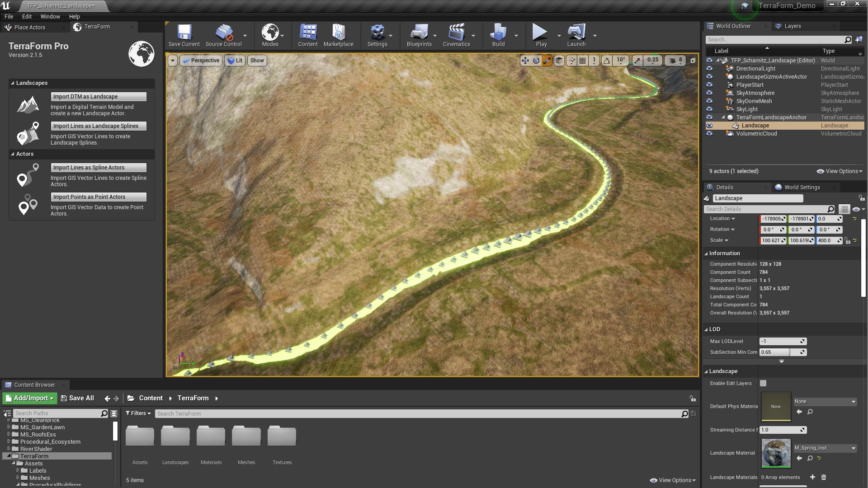Image resolution: width=868 pixels, height=488 pixels.
Task: Click Import Points as Point Actors
Action: click(x=99, y=197)
